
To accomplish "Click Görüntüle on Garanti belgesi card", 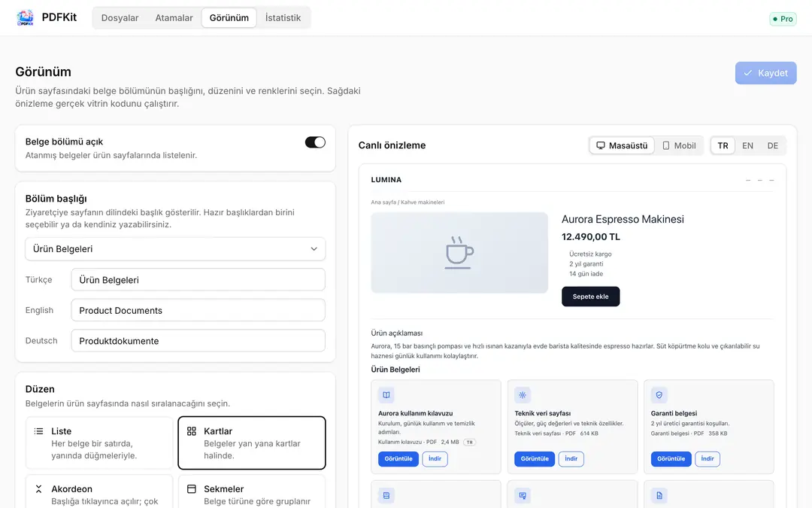I will (671, 459).
